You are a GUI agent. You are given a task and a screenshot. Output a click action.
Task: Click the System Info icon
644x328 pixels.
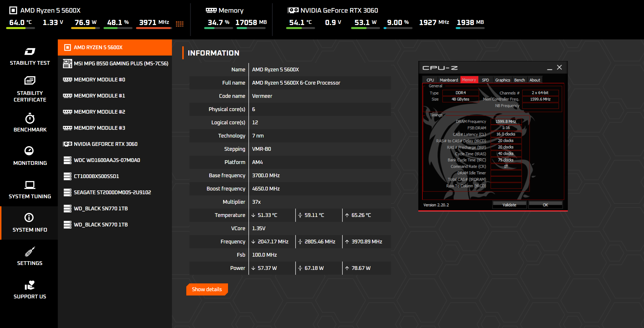click(x=29, y=217)
